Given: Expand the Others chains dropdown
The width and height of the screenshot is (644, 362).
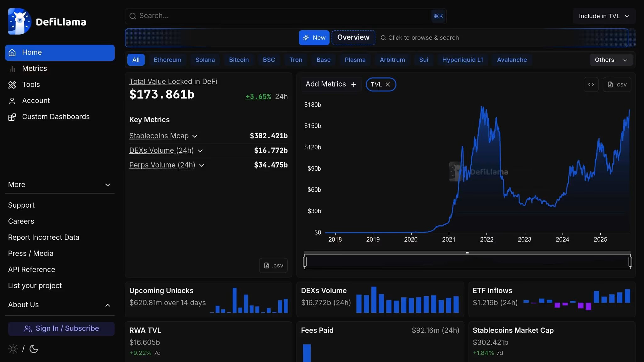Looking at the screenshot, I should [611, 60].
